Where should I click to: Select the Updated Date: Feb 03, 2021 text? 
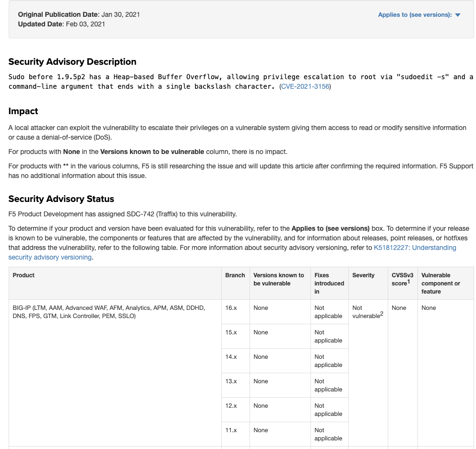[61, 24]
